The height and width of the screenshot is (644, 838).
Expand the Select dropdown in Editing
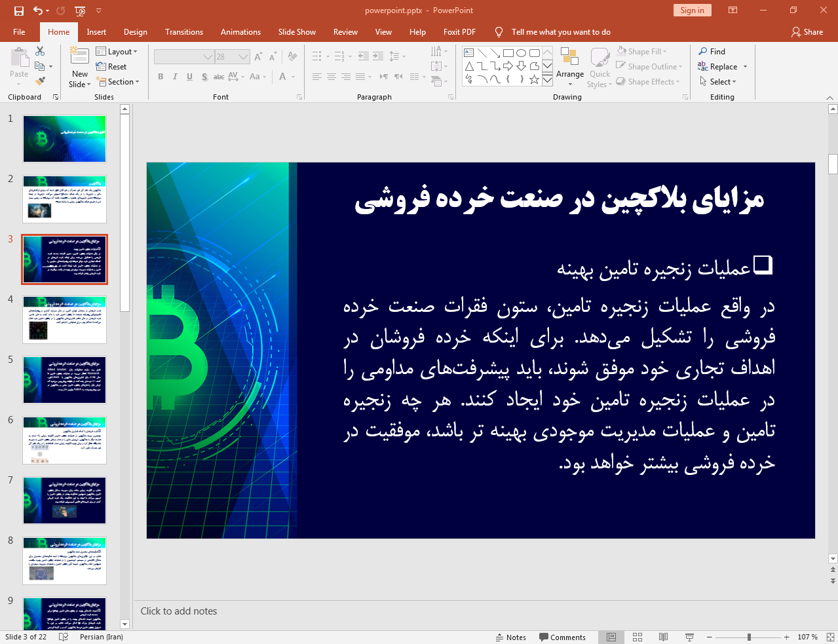(x=718, y=82)
